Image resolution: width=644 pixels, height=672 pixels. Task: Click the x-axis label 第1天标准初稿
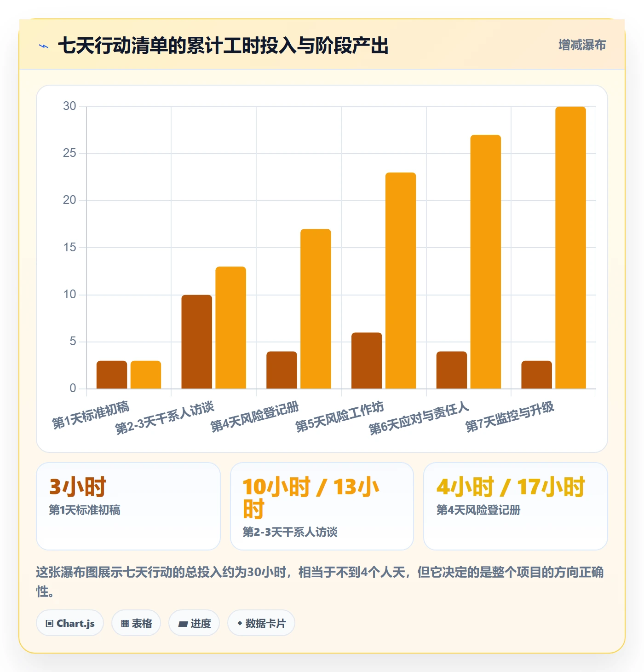pyautogui.click(x=91, y=415)
